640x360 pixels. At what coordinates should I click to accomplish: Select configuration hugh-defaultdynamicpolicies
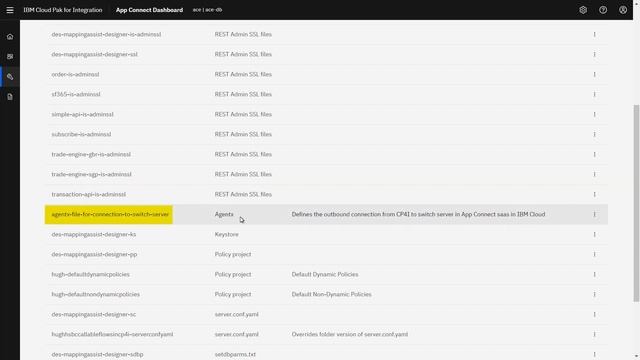90,274
